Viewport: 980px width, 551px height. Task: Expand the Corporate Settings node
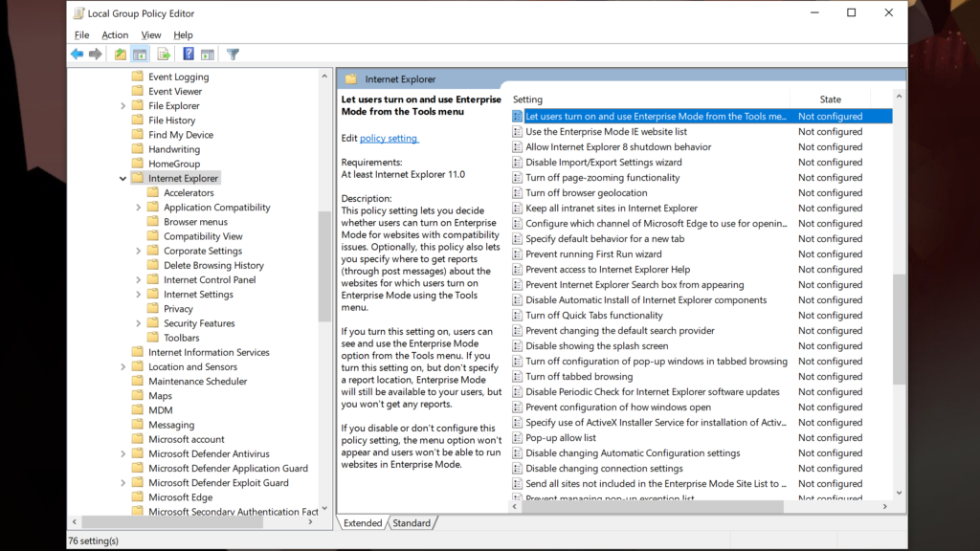point(138,252)
